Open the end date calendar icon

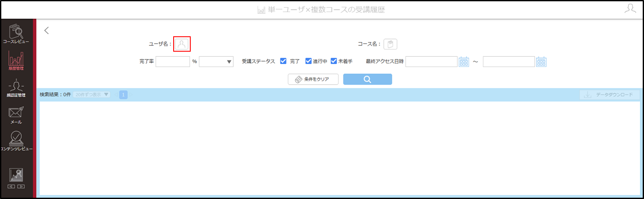(542, 62)
